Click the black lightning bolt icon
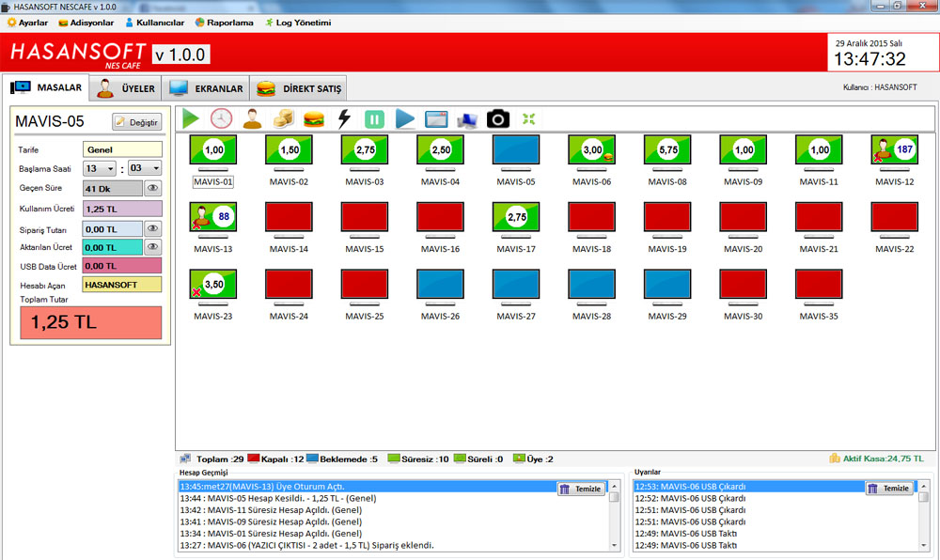940x560 pixels. tap(344, 118)
